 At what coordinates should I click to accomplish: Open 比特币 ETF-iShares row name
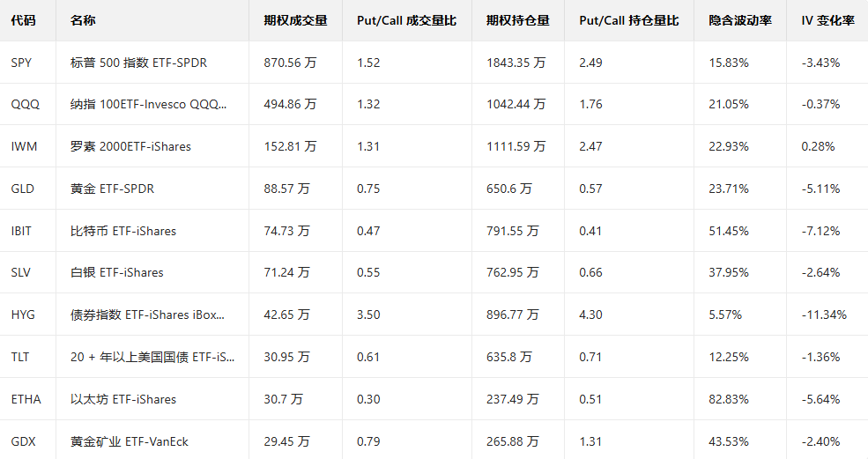(x=123, y=231)
